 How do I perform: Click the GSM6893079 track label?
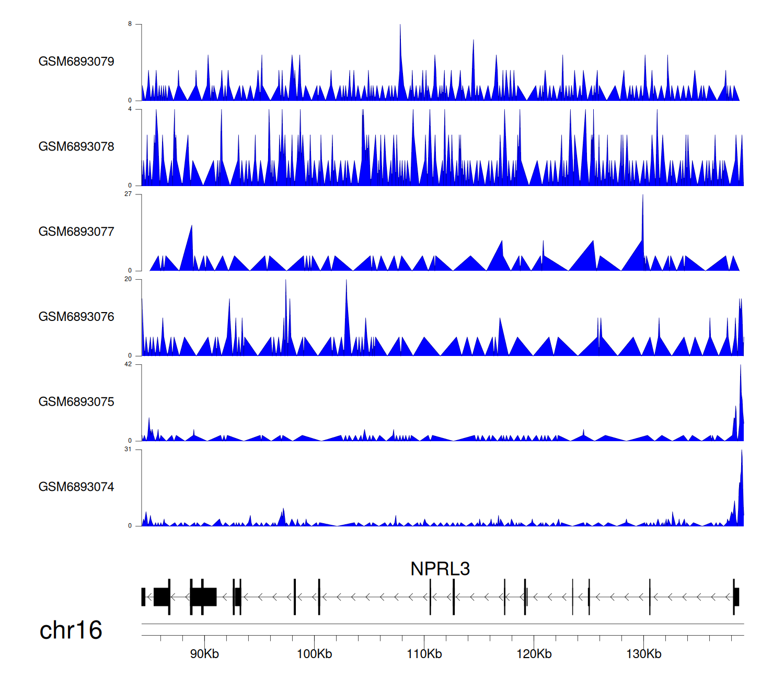(76, 62)
